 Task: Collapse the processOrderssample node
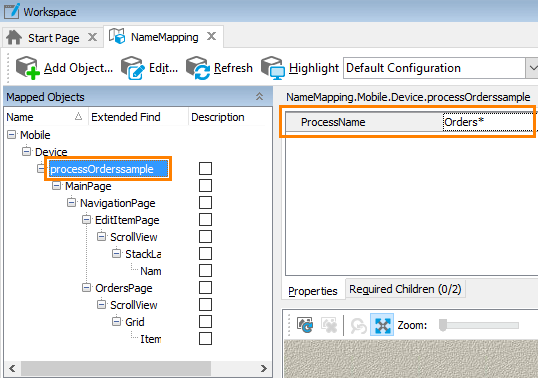(41, 168)
